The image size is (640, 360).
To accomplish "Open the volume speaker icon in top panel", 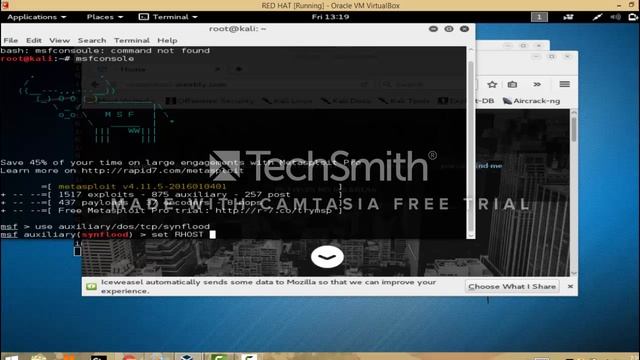I will coord(616,17).
